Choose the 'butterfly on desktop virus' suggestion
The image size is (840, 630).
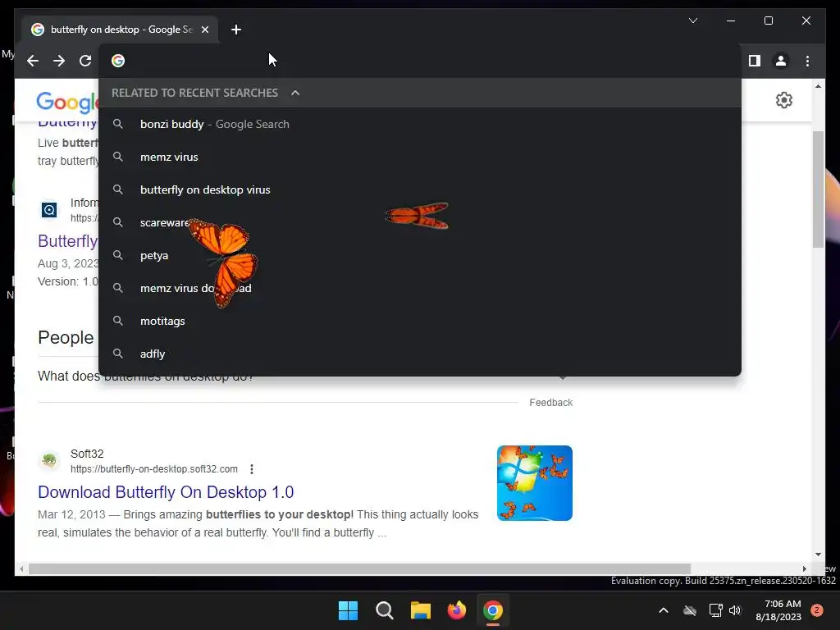(420, 189)
